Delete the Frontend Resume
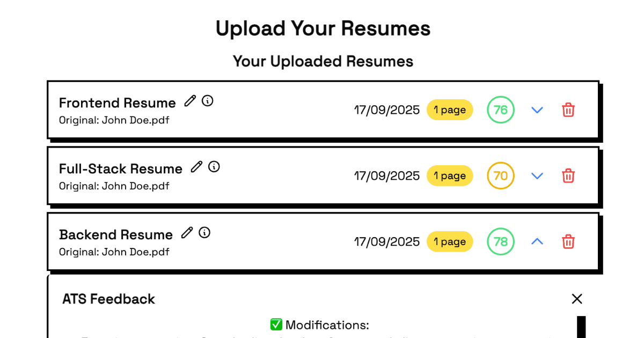 pyautogui.click(x=568, y=110)
